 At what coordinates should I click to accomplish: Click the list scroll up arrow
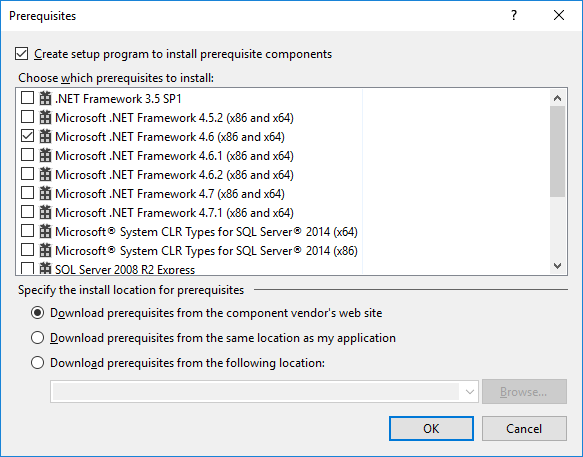pos(557,98)
